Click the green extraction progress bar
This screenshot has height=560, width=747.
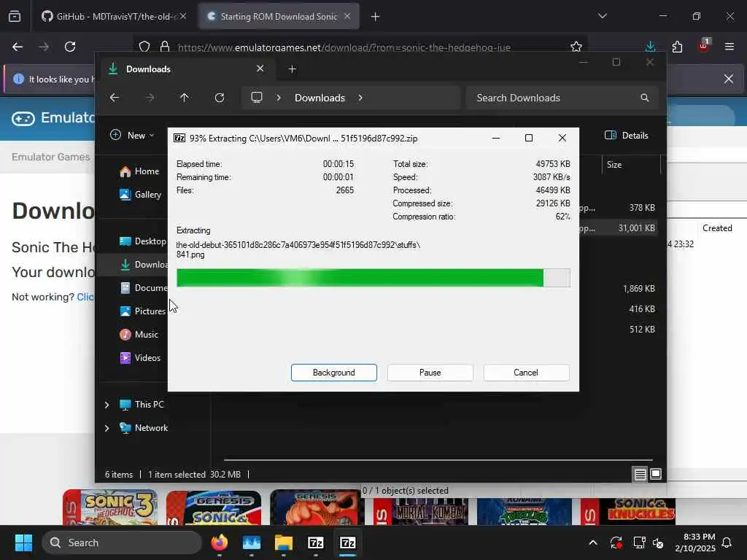click(x=373, y=278)
